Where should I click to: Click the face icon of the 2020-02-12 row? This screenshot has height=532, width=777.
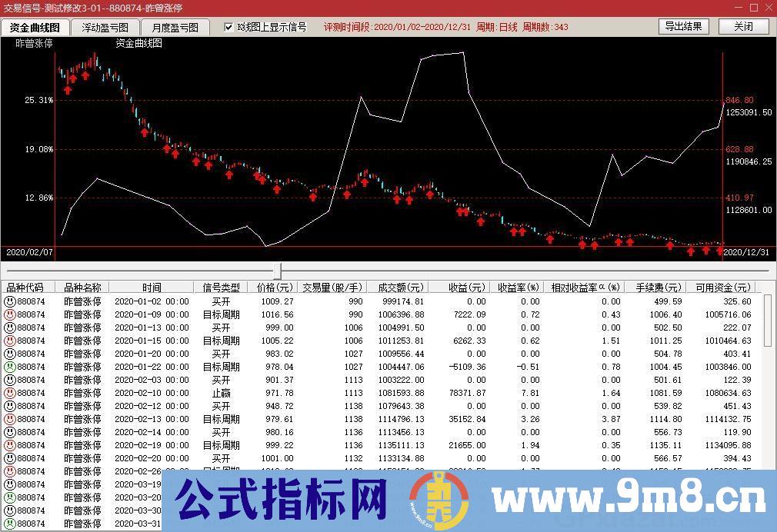click(x=10, y=406)
